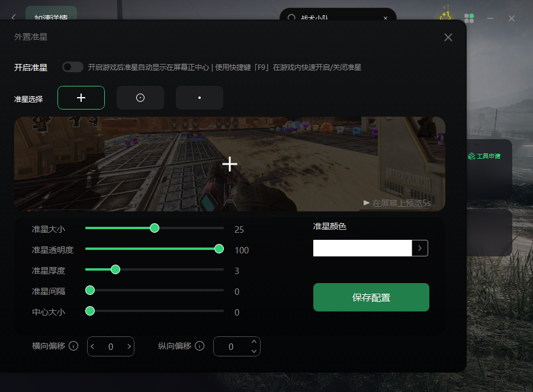Increase 横向偏移 with the right arrow

(129, 346)
